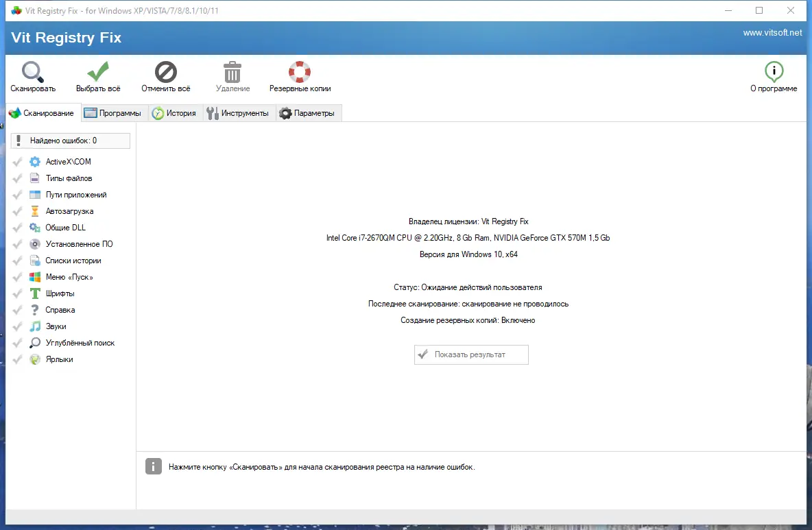Screen dimensions: 812x530
Task: Open О программе info icon
Action: click(x=774, y=70)
